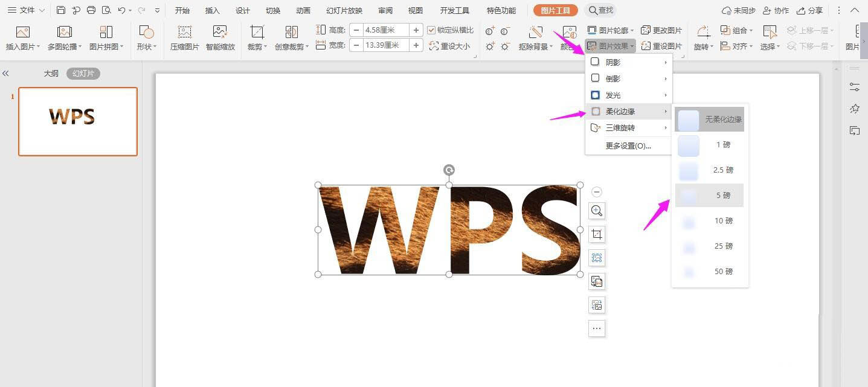Expand the Shapes (形状) dropdown
This screenshot has width=868, height=387.
tap(146, 38)
